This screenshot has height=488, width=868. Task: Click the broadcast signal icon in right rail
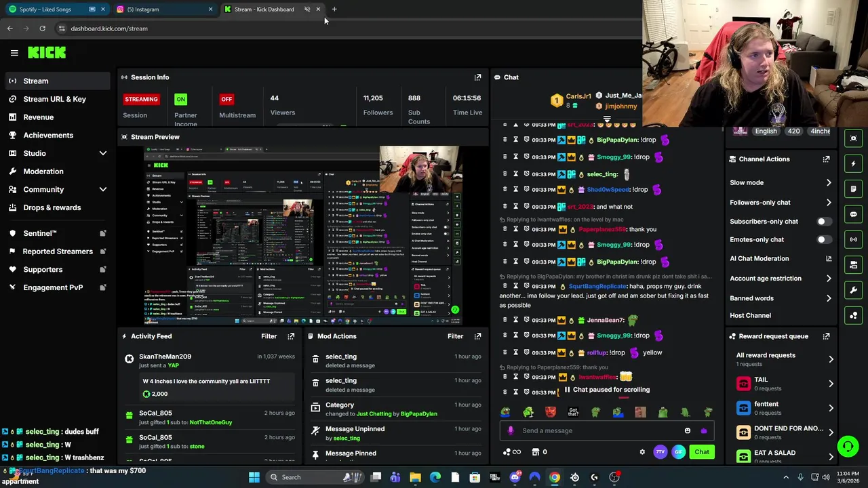[853, 239]
